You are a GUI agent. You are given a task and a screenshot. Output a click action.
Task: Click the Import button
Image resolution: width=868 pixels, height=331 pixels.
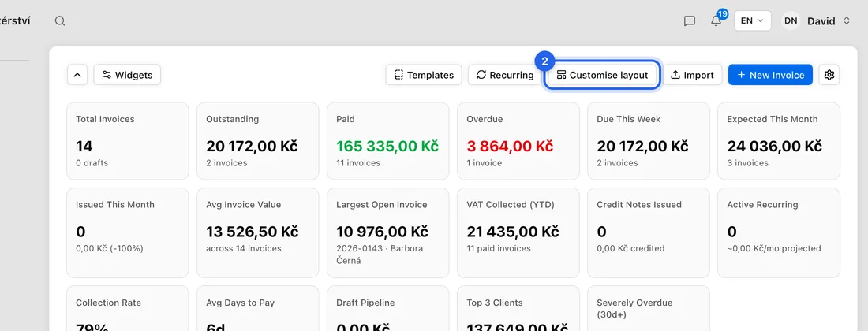[692, 75]
